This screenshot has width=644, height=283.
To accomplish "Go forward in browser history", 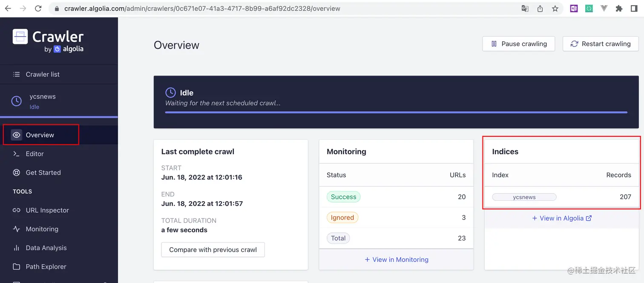I will 23,9.
